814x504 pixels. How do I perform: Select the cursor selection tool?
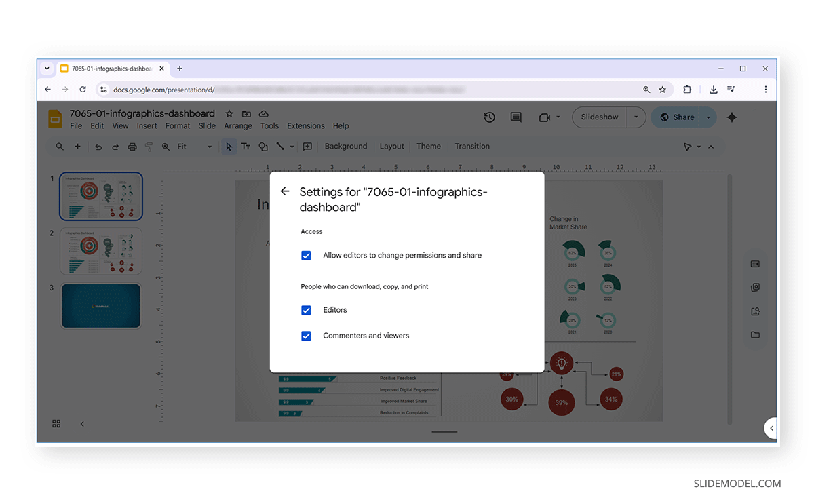[229, 146]
